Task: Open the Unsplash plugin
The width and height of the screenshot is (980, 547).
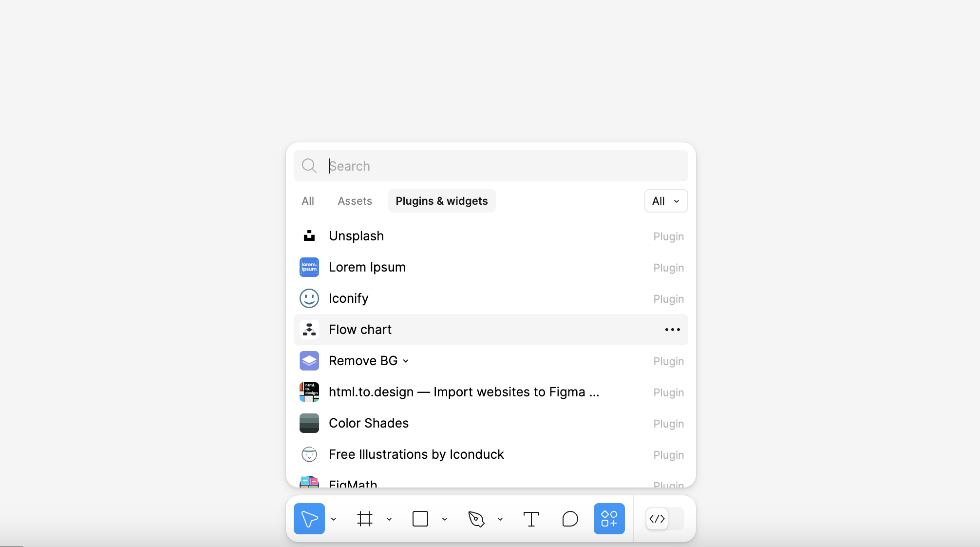Action: (356, 236)
